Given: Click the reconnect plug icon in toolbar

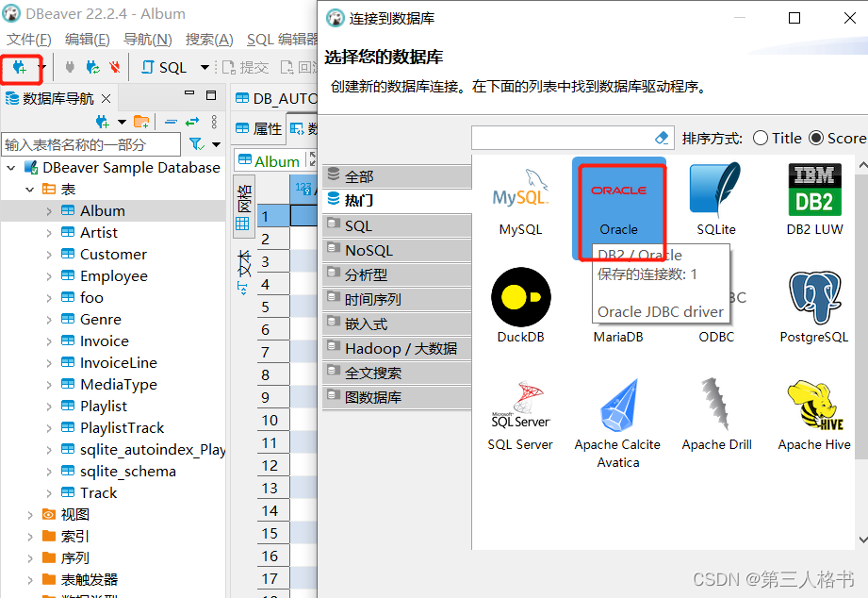Looking at the screenshot, I should click(93, 68).
